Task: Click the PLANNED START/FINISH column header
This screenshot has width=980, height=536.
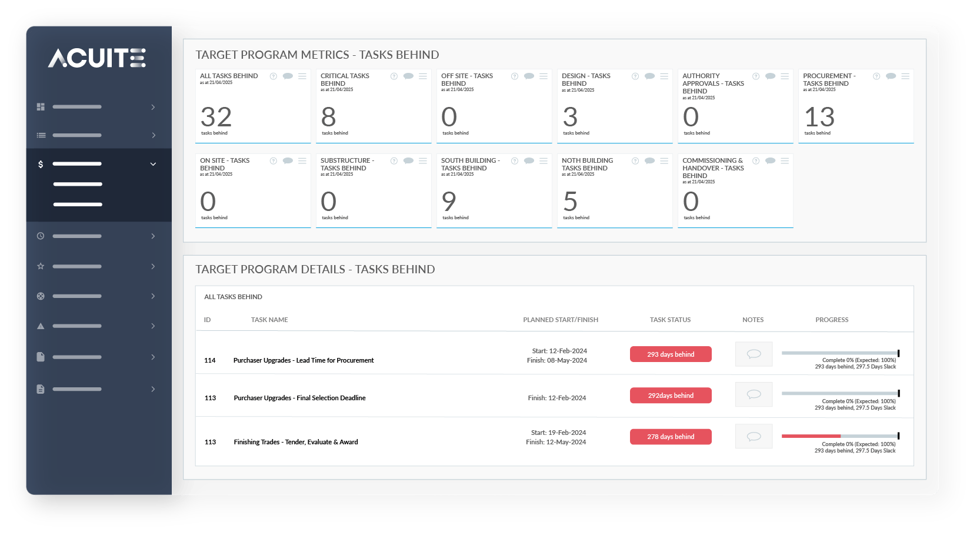Action: pyautogui.click(x=561, y=320)
